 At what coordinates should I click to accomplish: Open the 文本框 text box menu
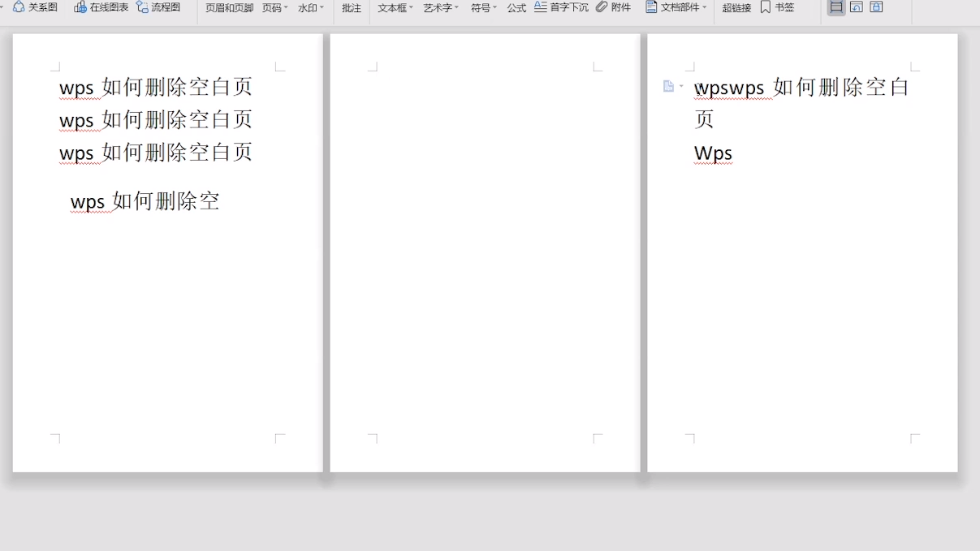(x=395, y=8)
